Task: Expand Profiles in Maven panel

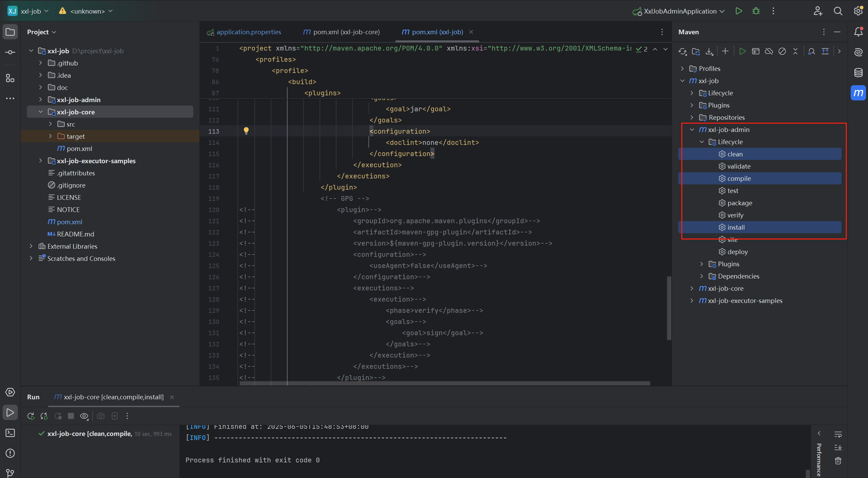Action: pyautogui.click(x=682, y=69)
